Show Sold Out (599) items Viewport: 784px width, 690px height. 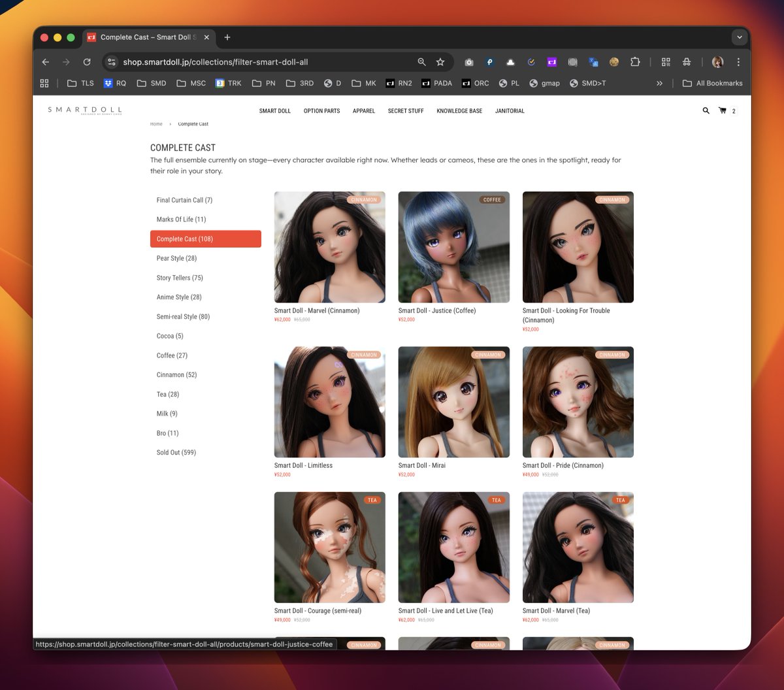206,453
